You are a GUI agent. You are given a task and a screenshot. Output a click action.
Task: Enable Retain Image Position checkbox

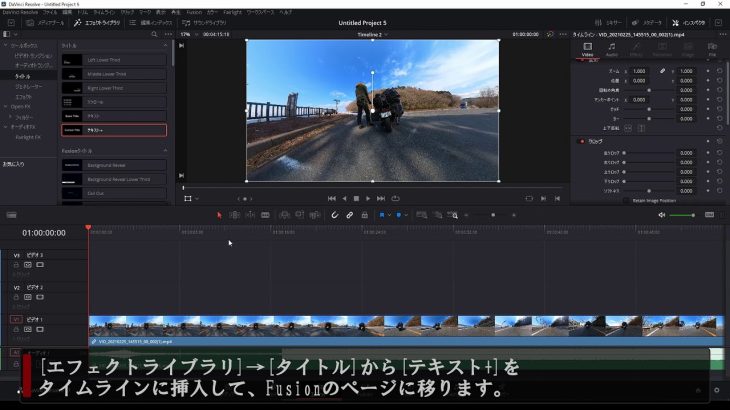pyautogui.click(x=626, y=200)
